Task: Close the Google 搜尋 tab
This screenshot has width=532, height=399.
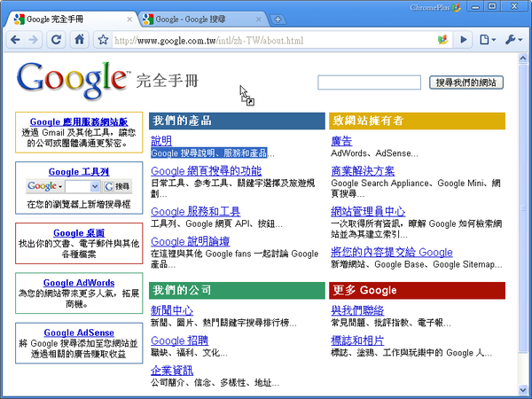Action: pyautogui.click(x=259, y=20)
